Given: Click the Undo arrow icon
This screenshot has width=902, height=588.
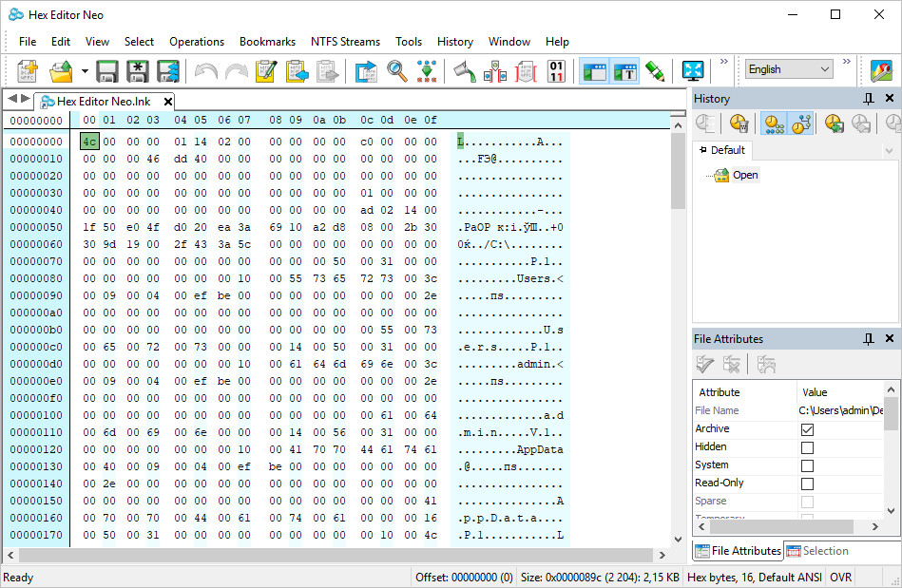Looking at the screenshot, I should point(206,71).
